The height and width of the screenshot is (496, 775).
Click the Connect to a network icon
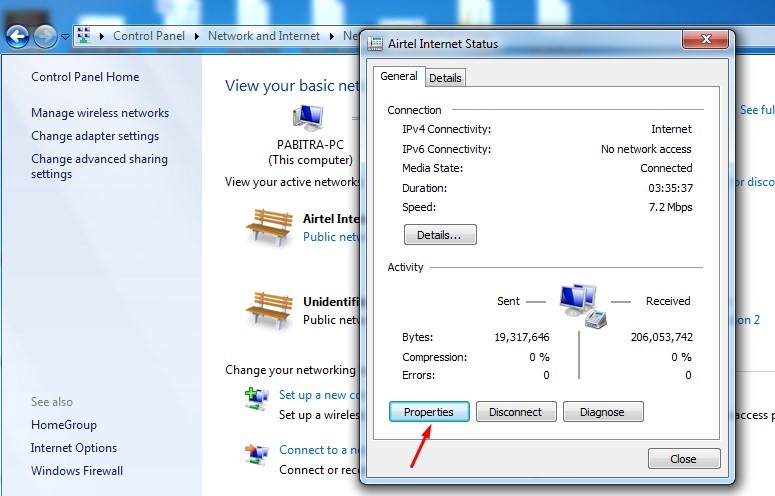coord(257,455)
